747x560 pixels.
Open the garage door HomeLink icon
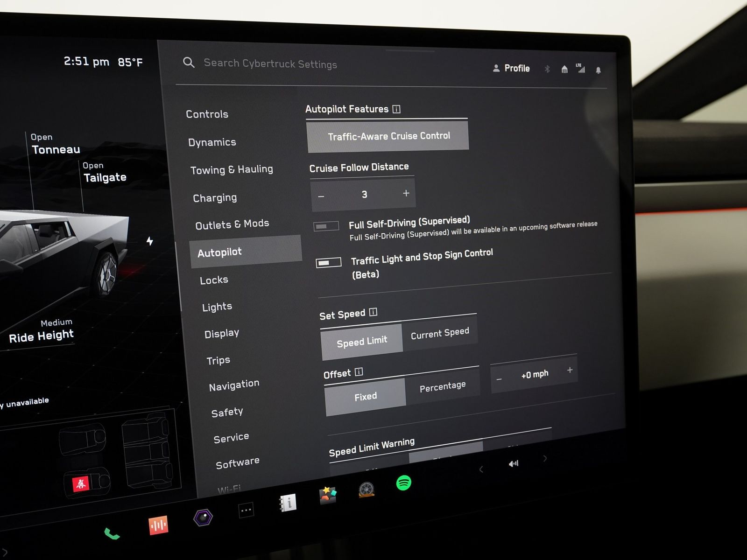tap(564, 70)
